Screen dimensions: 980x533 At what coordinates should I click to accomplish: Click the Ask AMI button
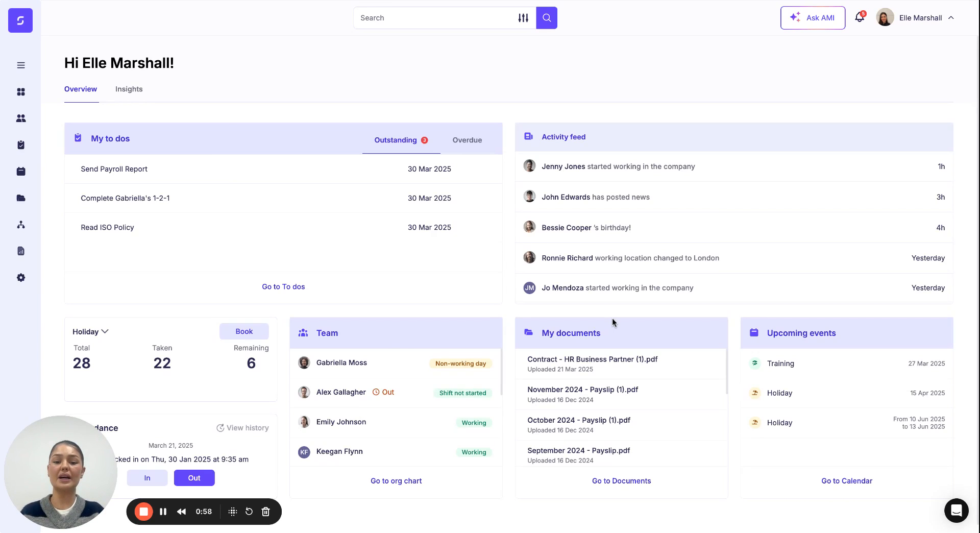pyautogui.click(x=813, y=17)
